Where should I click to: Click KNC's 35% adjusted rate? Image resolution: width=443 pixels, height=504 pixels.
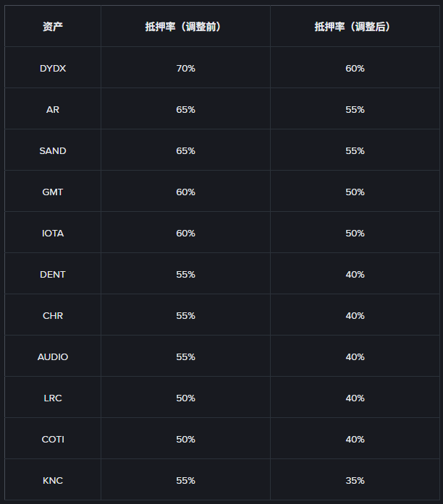tap(355, 480)
